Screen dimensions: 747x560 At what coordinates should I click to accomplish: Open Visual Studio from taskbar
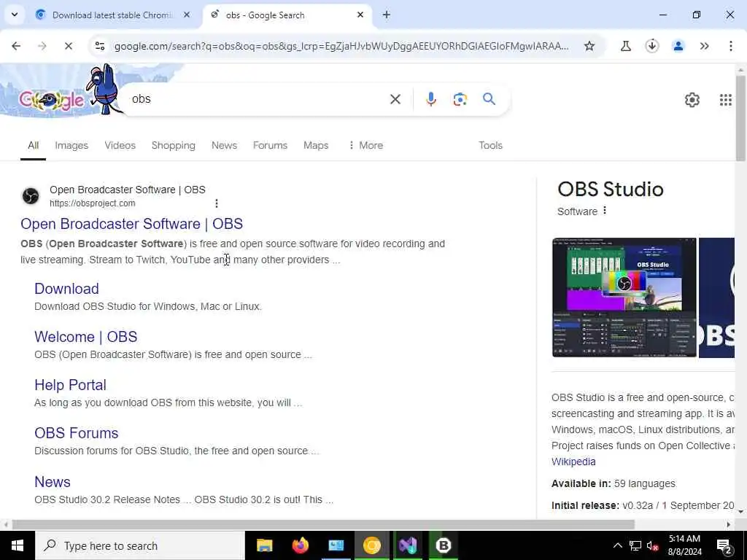click(408, 545)
